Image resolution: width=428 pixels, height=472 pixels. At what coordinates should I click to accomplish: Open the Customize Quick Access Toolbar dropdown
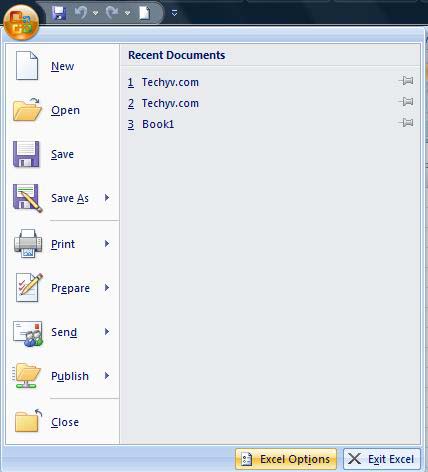(174, 13)
